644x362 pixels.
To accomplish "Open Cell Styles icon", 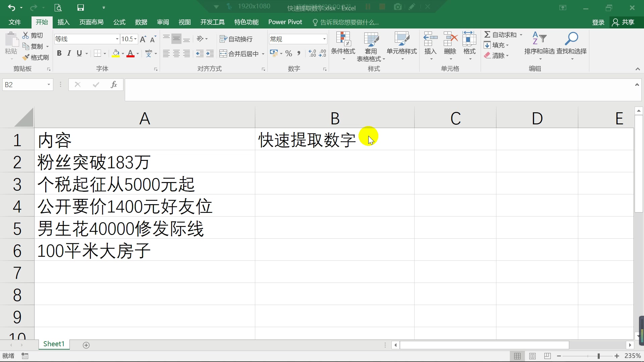I will (402, 39).
